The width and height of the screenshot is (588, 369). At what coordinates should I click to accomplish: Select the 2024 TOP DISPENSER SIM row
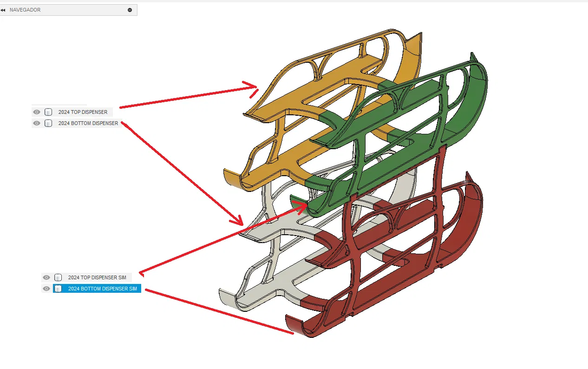[87, 277]
